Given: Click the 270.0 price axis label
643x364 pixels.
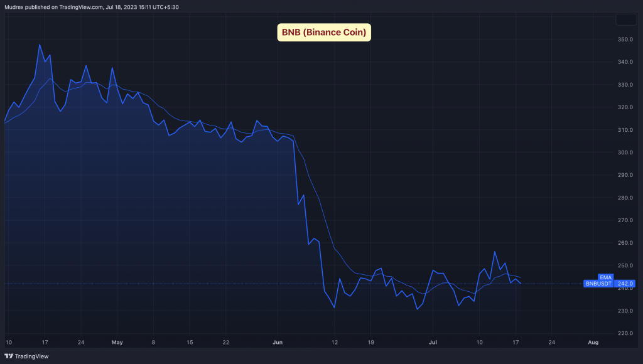Looking at the screenshot, I should pyautogui.click(x=625, y=220).
